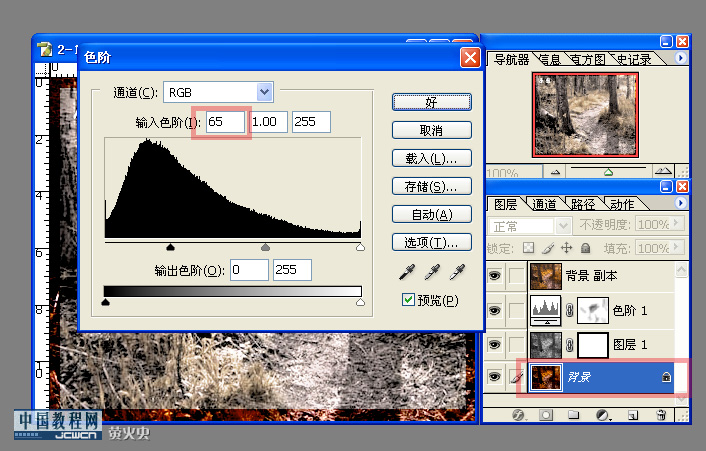This screenshot has width=706, height=451.
Task: Click the trash icon to delete the layer
Action: click(661, 415)
